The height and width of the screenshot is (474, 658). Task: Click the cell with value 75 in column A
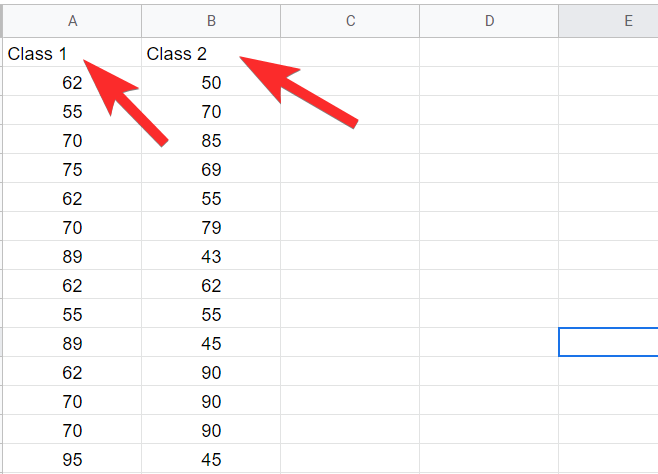coord(72,169)
